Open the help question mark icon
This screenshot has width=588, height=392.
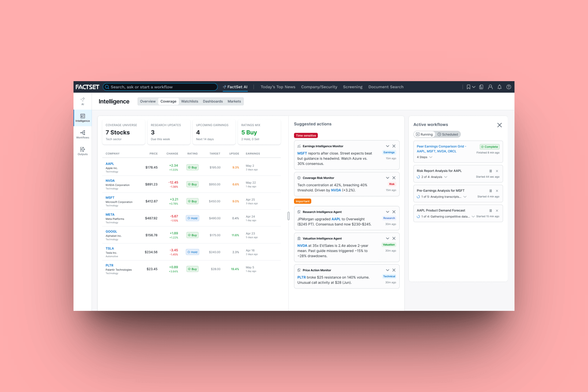(x=509, y=87)
